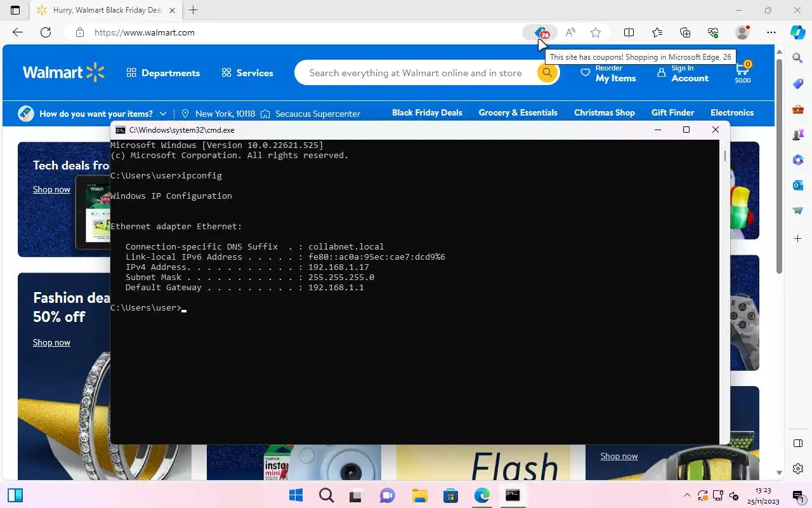Click the Edge back navigation arrow

tap(18, 32)
